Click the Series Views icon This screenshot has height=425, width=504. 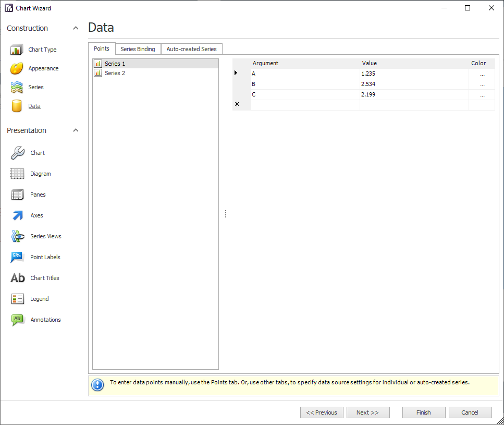pos(16,236)
